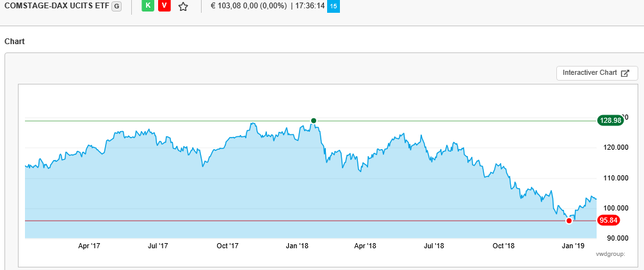Add ETF to watchlist via star icon
Image resolution: width=644 pixels, height=270 pixels.
[x=183, y=7]
